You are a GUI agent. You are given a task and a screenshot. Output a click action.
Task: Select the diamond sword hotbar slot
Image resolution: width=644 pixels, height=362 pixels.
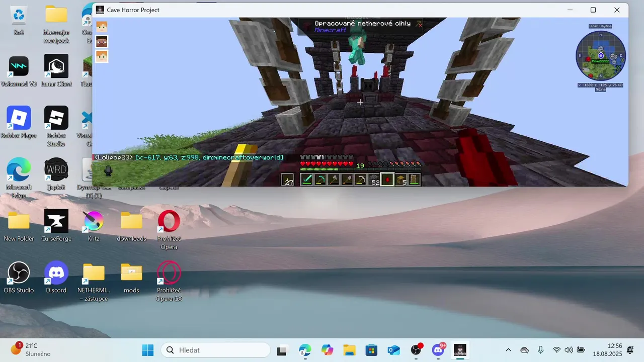point(307,179)
